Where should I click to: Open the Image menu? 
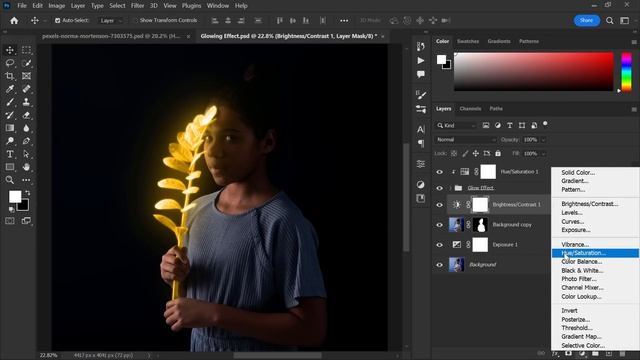click(x=57, y=6)
